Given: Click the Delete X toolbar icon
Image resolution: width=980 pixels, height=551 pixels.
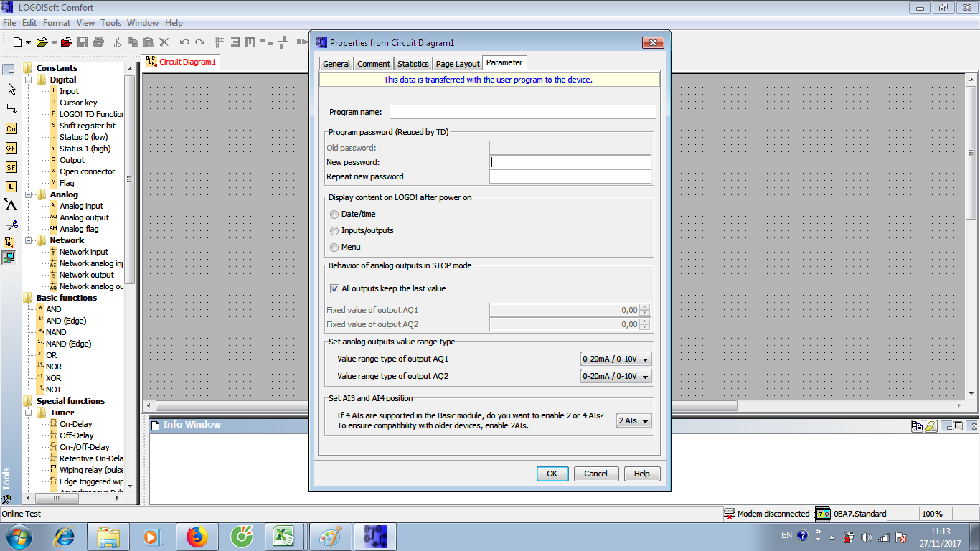Looking at the screenshot, I should 164,42.
